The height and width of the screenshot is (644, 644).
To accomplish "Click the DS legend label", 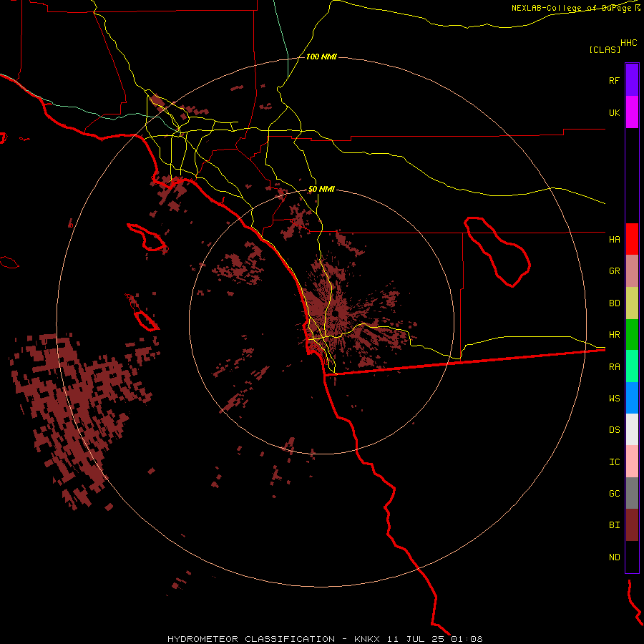I will (614, 430).
